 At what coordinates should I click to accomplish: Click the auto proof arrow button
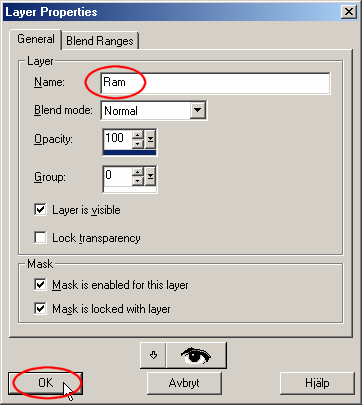[153, 355]
